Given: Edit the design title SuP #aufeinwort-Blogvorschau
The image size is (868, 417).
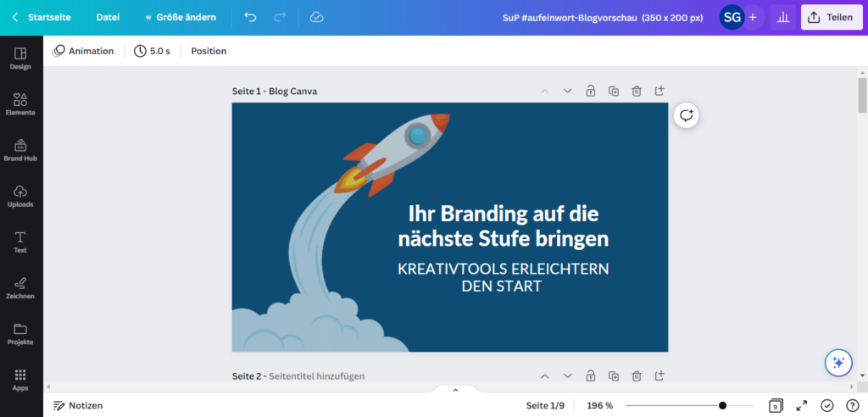Looking at the screenshot, I should coord(603,17).
